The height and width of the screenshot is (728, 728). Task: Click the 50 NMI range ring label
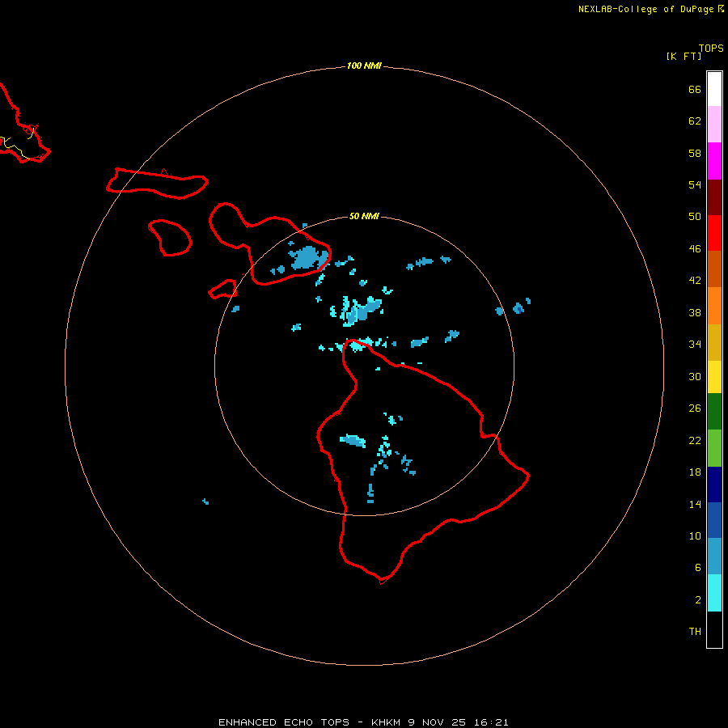pos(364,216)
